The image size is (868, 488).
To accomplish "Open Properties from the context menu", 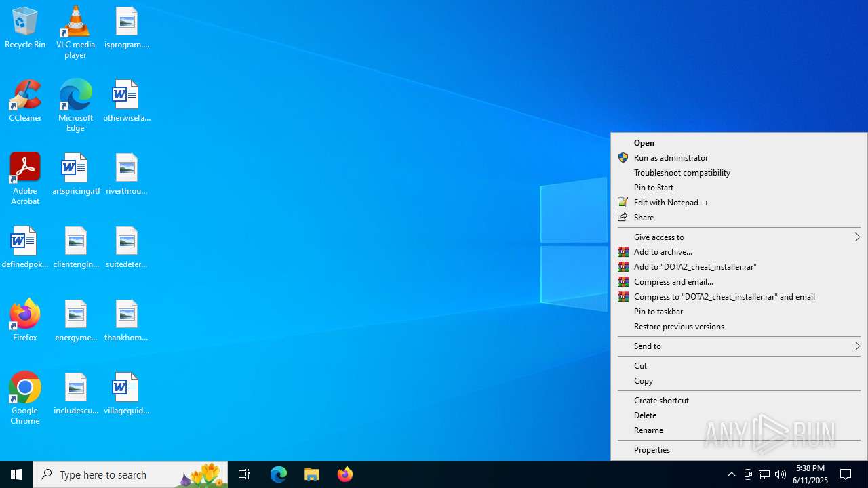I will [739, 450].
